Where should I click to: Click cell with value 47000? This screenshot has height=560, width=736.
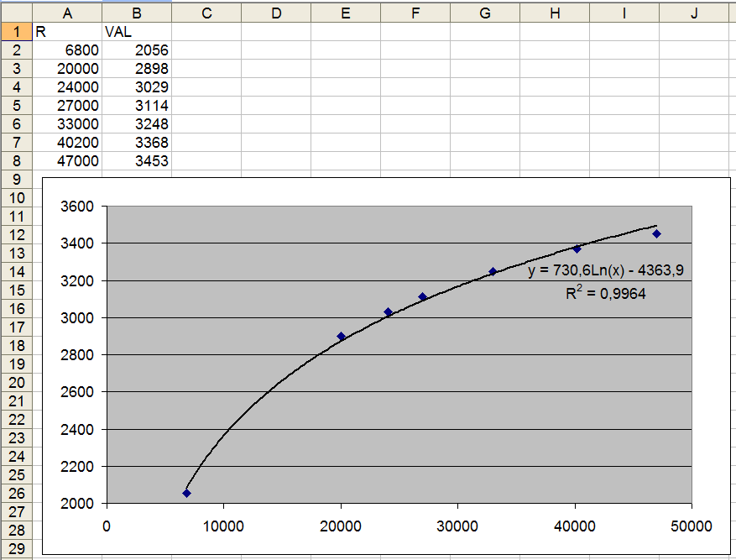pyautogui.click(x=67, y=160)
